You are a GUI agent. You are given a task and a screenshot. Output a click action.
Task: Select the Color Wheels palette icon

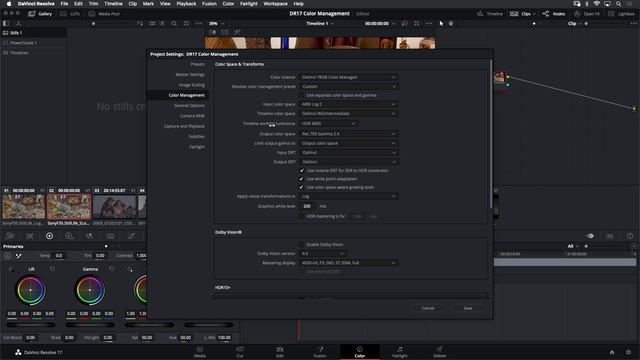tap(49, 236)
